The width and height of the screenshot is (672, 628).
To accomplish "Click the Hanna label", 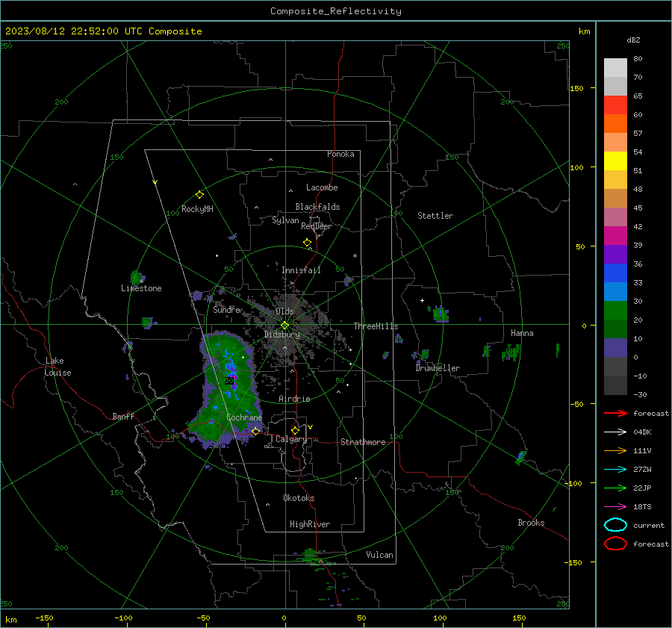I will point(522,333).
